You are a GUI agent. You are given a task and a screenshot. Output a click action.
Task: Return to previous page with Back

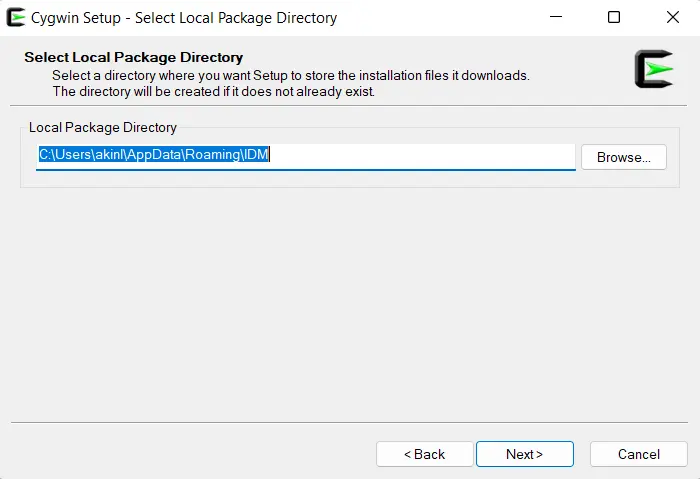(x=425, y=454)
